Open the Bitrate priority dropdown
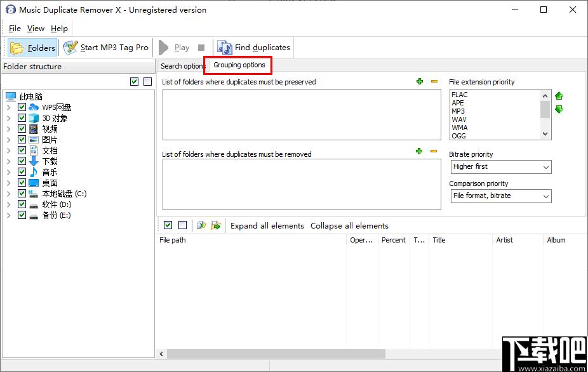This screenshot has width=588, height=372. pyautogui.click(x=501, y=167)
